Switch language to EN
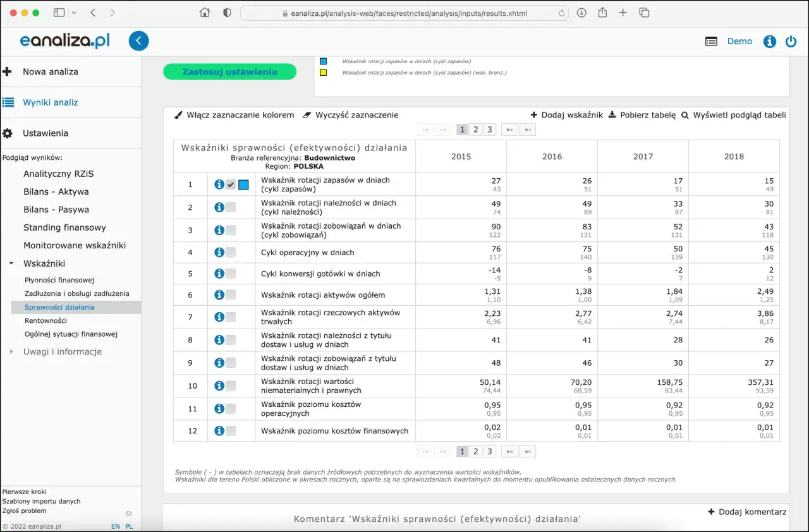 [x=116, y=526]
